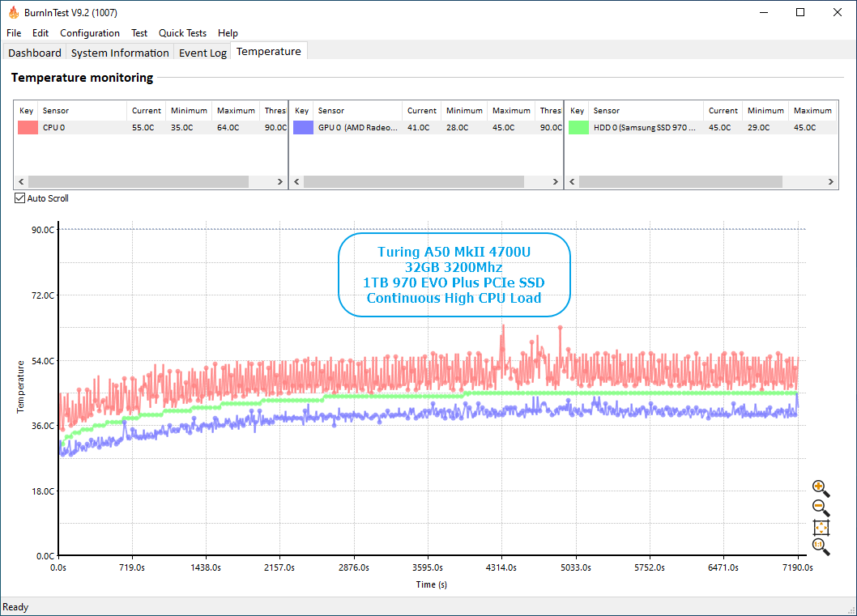Click the HDD 0 table horizontal scrollbar

point(680,181)
